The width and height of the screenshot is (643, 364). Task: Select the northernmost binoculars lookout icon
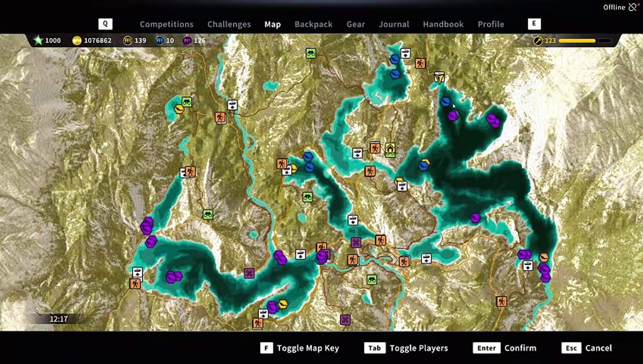[x=311, y=53]
